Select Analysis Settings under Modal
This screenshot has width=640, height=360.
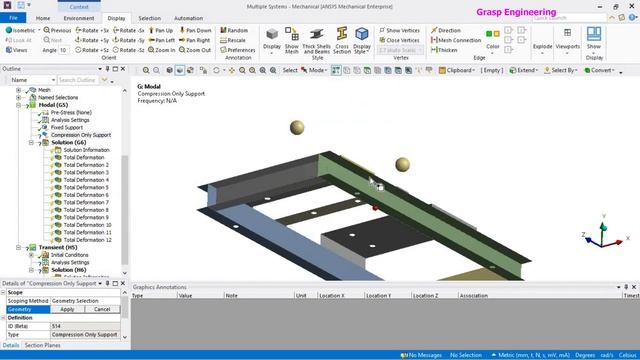pyautogui.click(x=70, y=120)
